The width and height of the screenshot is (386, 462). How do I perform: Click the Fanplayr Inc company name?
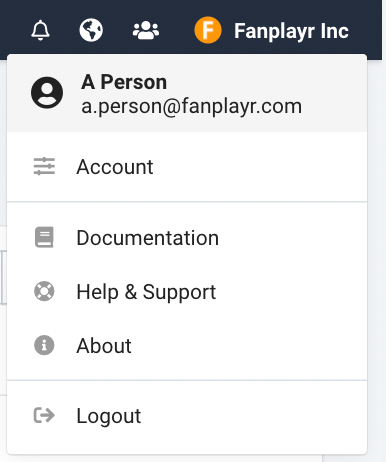click(291, 31)
